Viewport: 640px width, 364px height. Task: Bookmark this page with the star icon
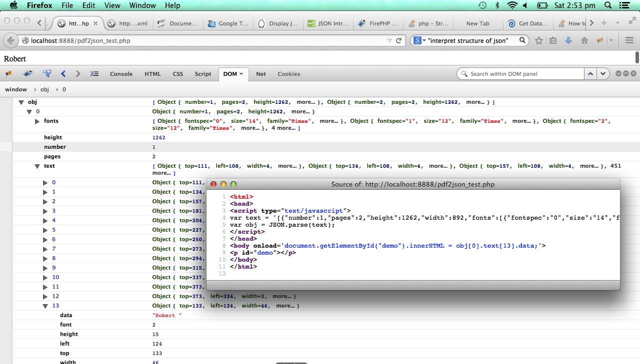[x=539, y=40]
